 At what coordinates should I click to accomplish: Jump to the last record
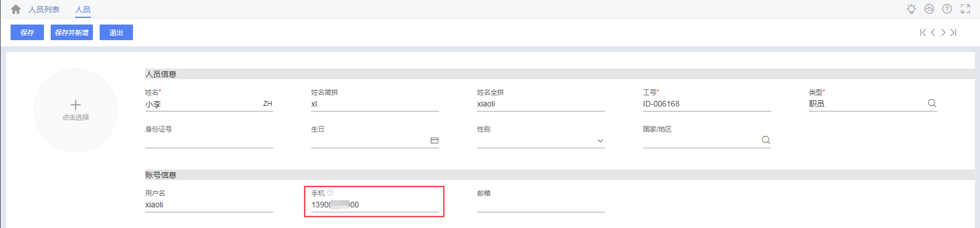tap(953, 33)
